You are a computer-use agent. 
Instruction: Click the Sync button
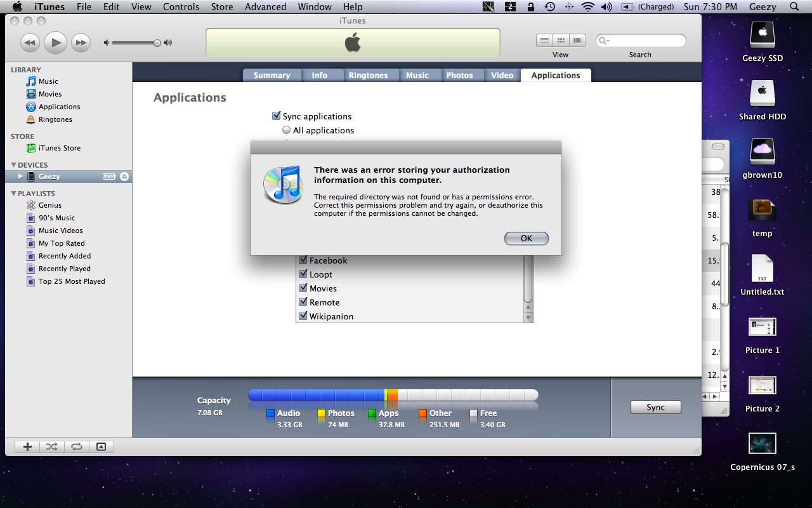click(655, 407)
